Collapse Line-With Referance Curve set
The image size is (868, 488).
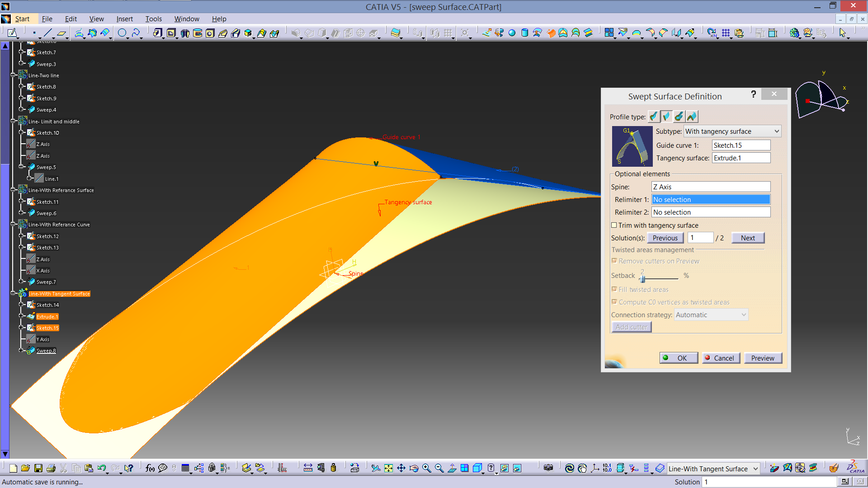pos(13,224)
